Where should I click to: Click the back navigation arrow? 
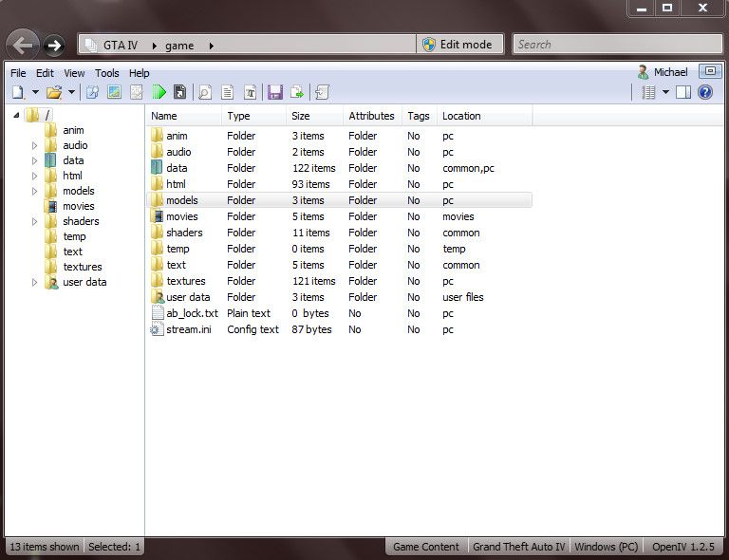(x=23, y=45)
